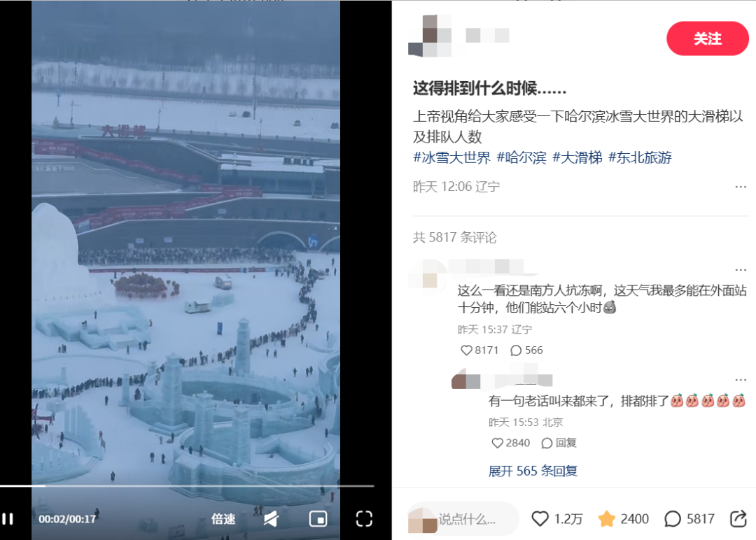Enter fullscreen video mode
Viewport: 756px width, 540px height.
pos(364,519)
